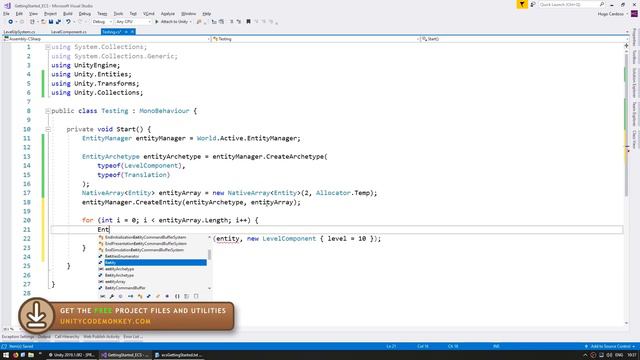Open the Exception Settings tab
640x360 pixels.
[x=18, y=337]
